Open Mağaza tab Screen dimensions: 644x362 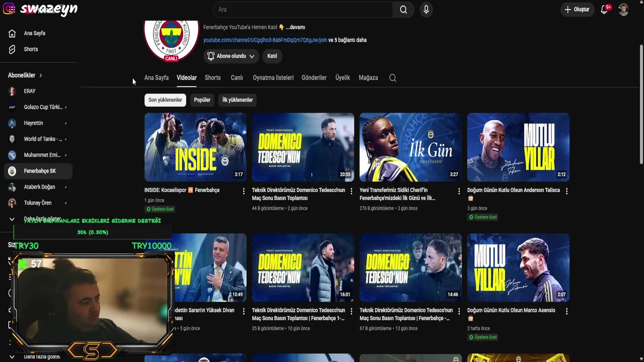(368, 78)
